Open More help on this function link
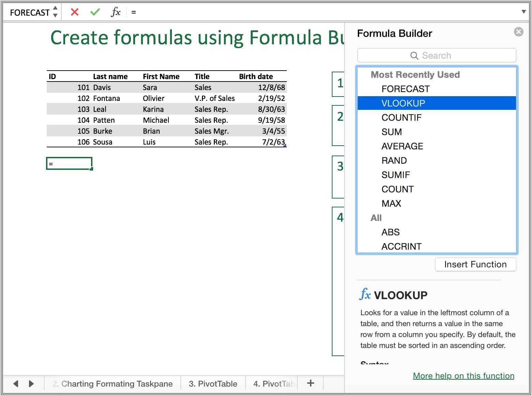The image size is (532, 396). coord(463,376)
